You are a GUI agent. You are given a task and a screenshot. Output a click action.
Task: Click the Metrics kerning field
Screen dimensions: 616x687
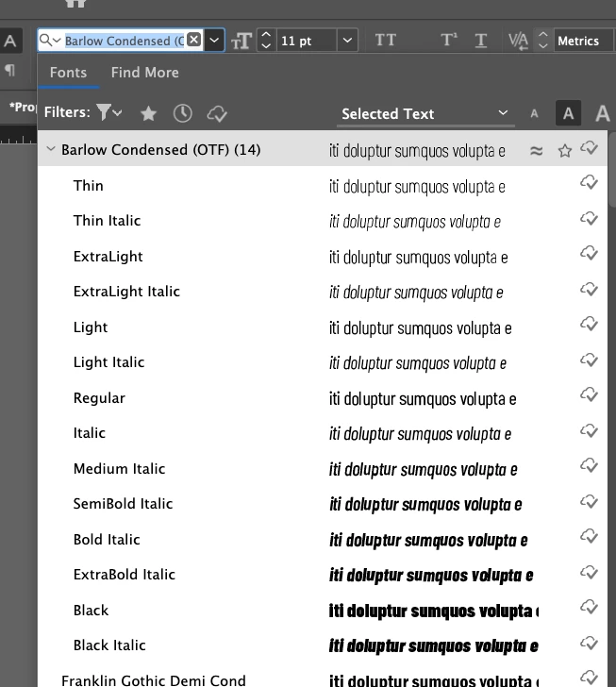coord(583,41)
